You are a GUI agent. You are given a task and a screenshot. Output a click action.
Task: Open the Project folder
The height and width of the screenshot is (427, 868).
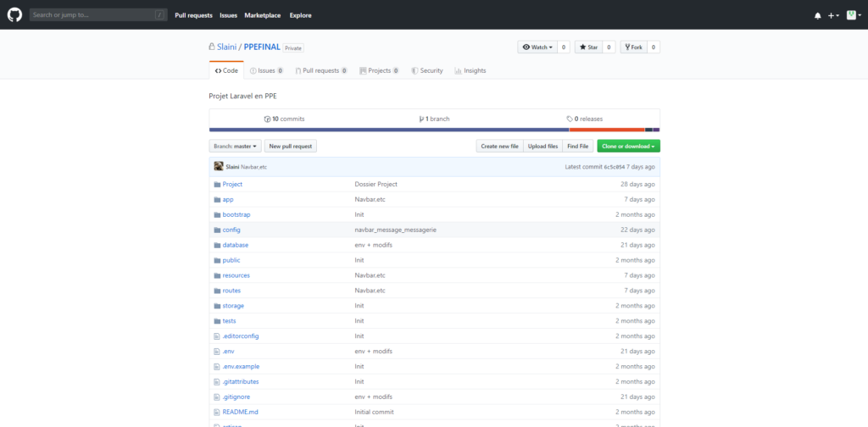[232, 184]
